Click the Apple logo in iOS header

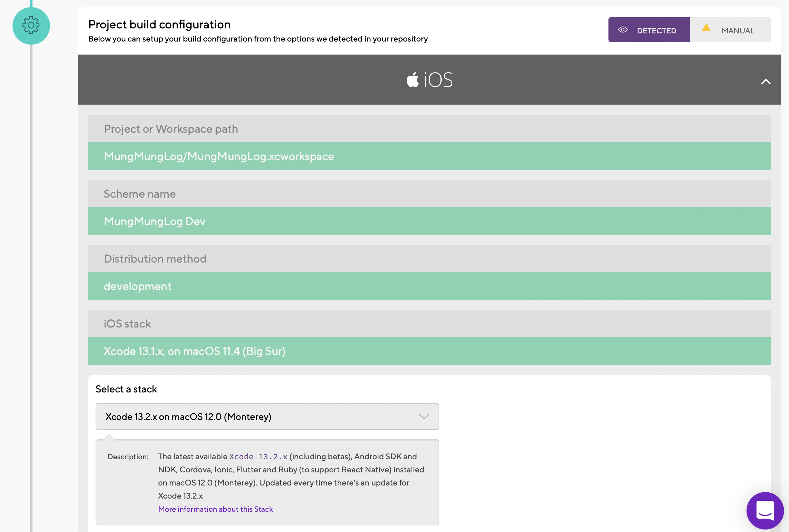(413, 80)
